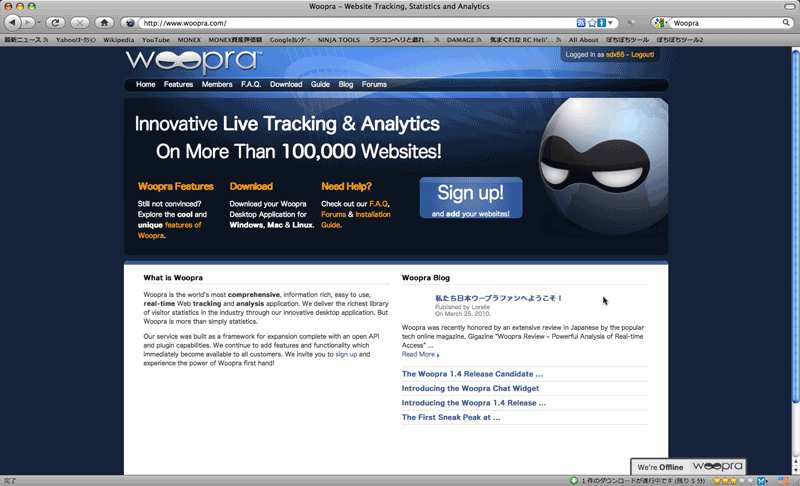Click the blue scissors icon in status bar
This screenshot has width=800, height=486.
(x=762, y=481)
